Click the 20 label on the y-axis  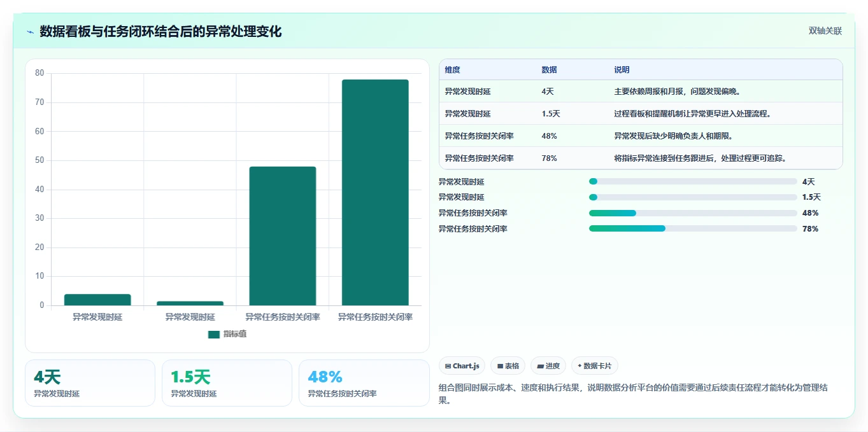pos(40,247)
